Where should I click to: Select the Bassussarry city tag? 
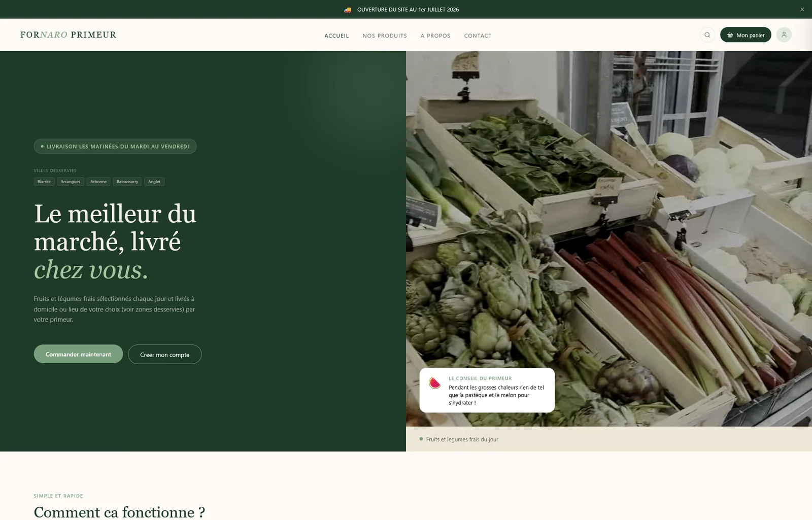(127, 182)
